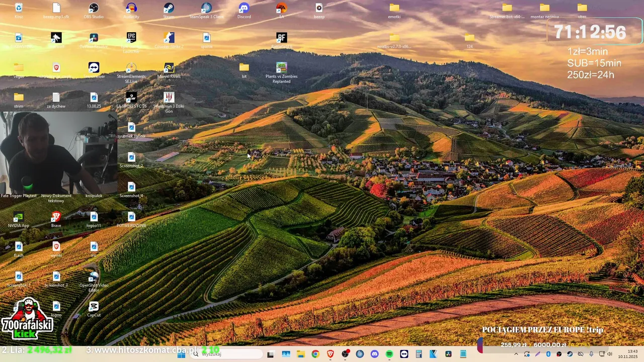
Task: Open Brave browser from the taskbar
Action: (330, 354)
